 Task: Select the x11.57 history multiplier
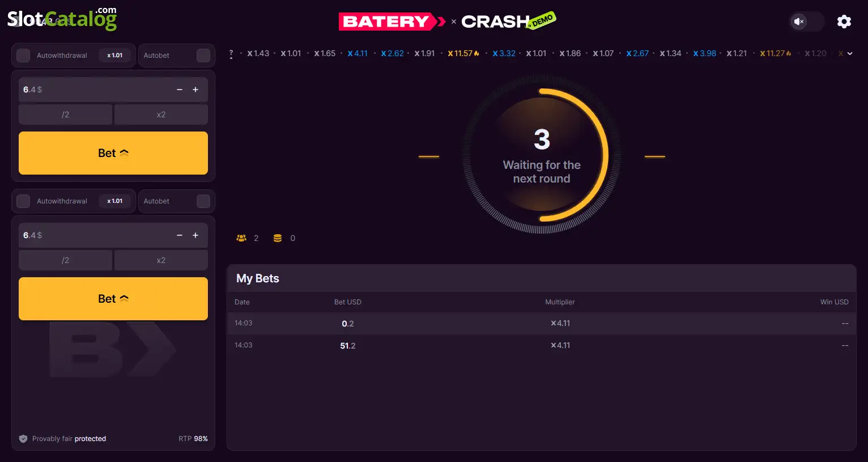[x=463, y=53]
